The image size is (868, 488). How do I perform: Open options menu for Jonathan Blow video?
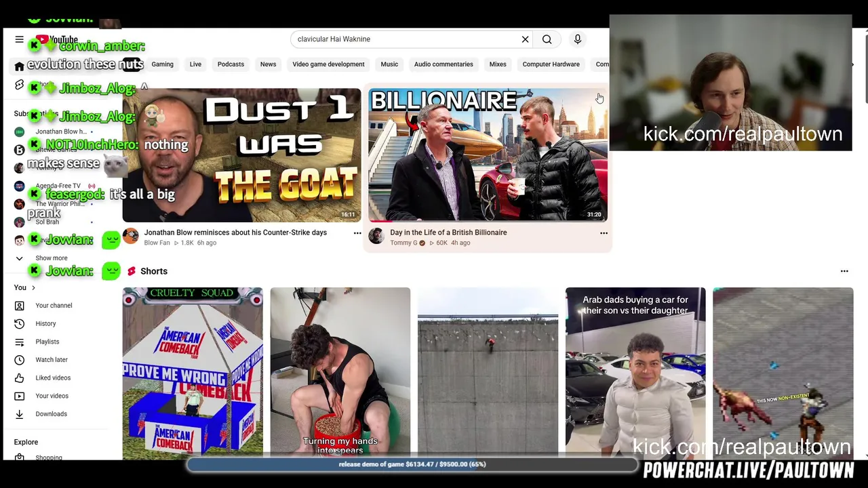357,233
